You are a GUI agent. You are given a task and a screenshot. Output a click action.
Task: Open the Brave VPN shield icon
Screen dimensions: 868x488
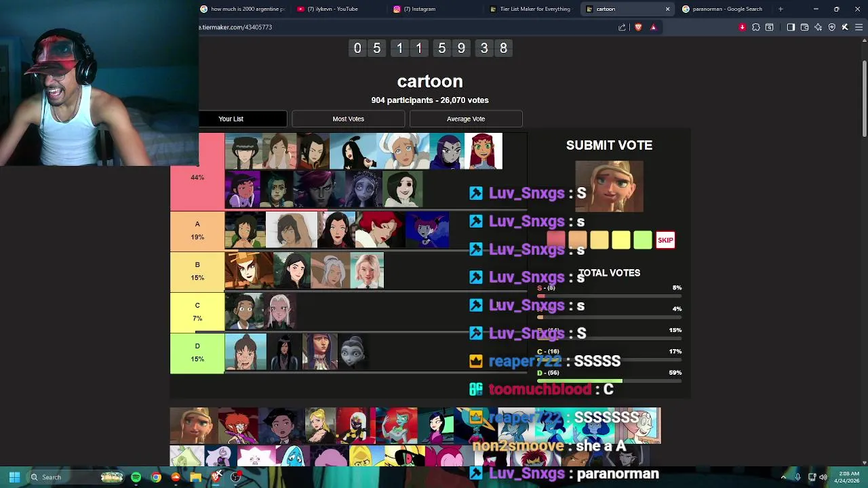pyautogui.click(x=831, y=27)
